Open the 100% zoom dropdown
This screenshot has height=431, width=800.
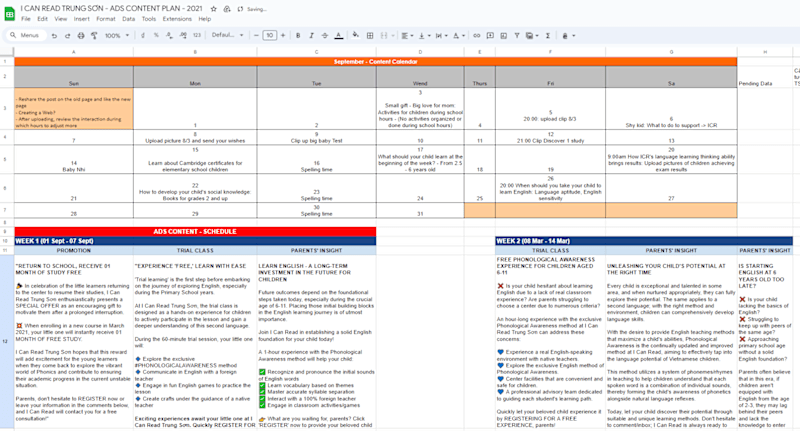[x=117, y=36]
